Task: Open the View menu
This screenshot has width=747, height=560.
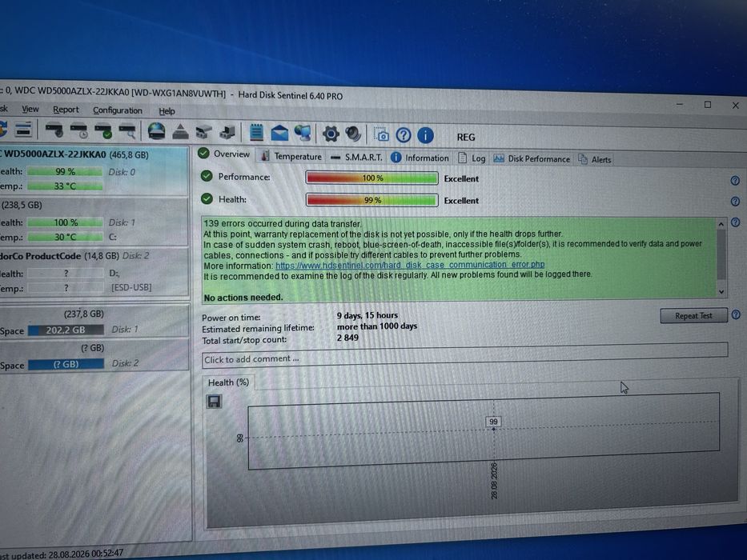Action: click(x=30, y=109)
